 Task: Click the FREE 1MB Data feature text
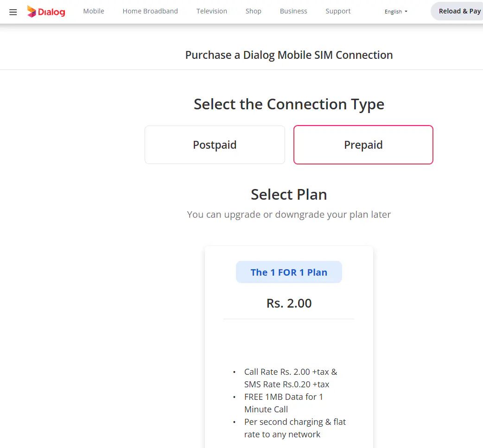pyautogui.click(x=283, y=403)
